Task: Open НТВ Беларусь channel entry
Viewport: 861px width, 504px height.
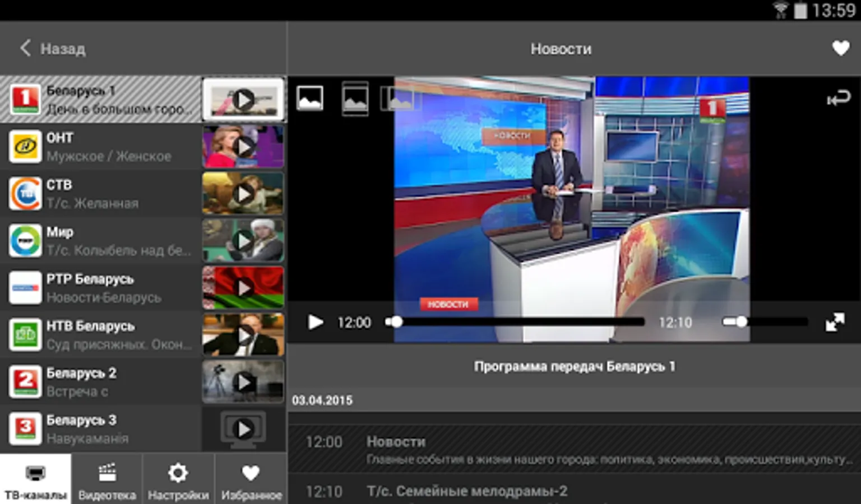Action: (101, 335)
